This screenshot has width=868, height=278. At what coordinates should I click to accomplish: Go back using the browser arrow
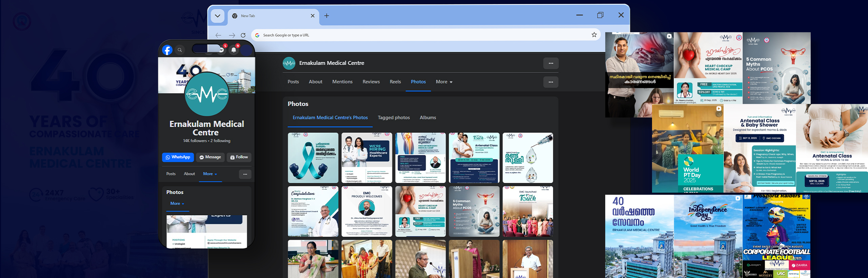218,35
